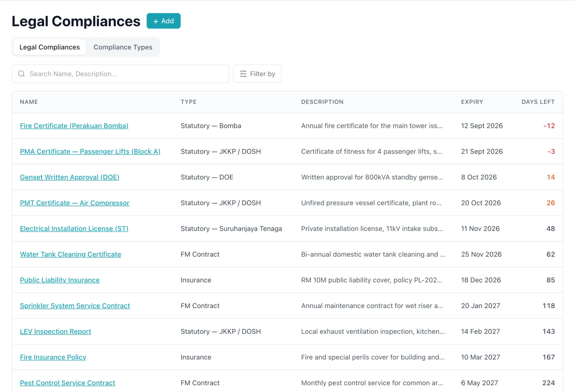575x392 pixels.
Task: Click the 20 Jan 2027 expiry date
Action: click(x=480, y=306)
